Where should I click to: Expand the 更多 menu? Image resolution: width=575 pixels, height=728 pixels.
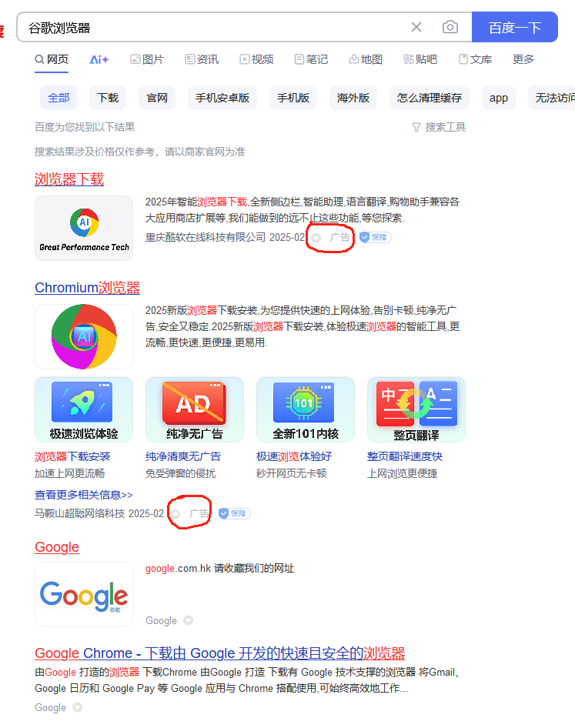coord(523,59)
